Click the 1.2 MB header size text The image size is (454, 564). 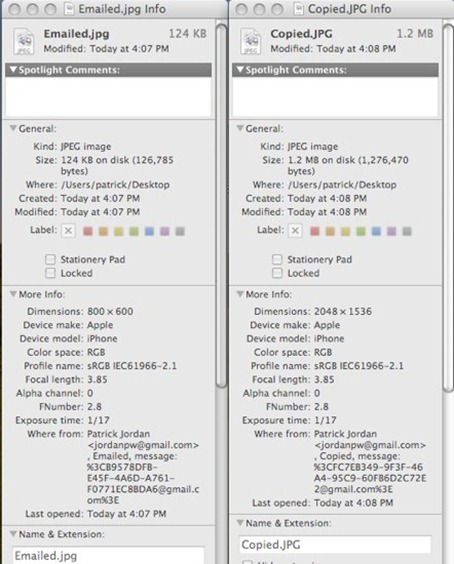(415, 34)
